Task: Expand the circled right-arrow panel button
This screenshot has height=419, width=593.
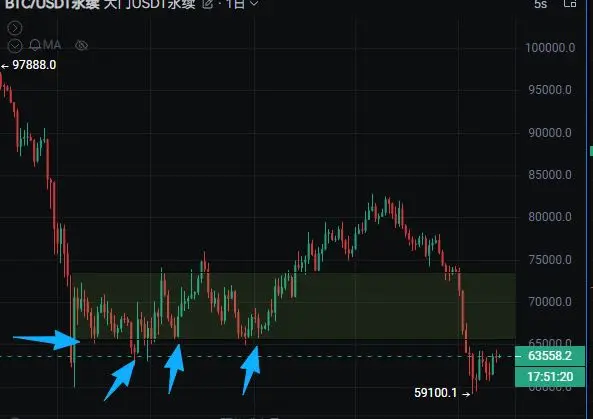Action: click(15, 28)
